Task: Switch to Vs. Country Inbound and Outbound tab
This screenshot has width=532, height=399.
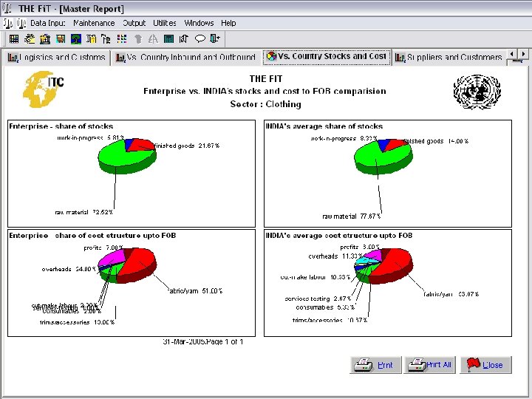Action: click(185, 58)
